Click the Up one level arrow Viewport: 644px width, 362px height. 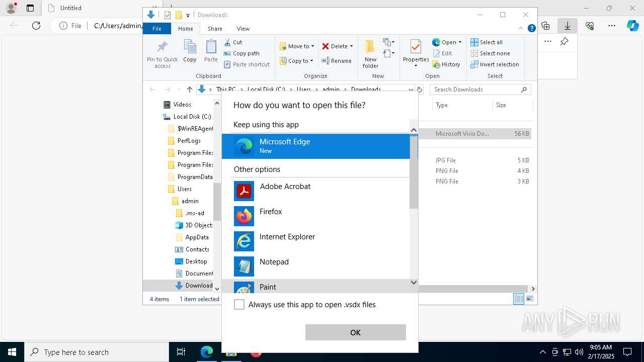tap(189, 89)
